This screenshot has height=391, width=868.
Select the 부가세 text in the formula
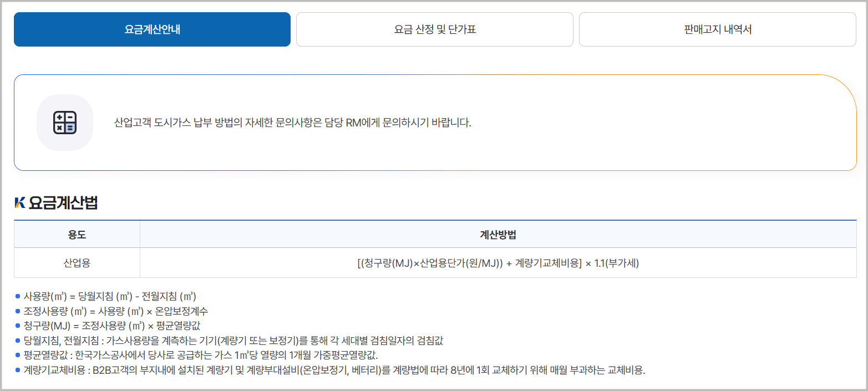click(x=621, y=263)
